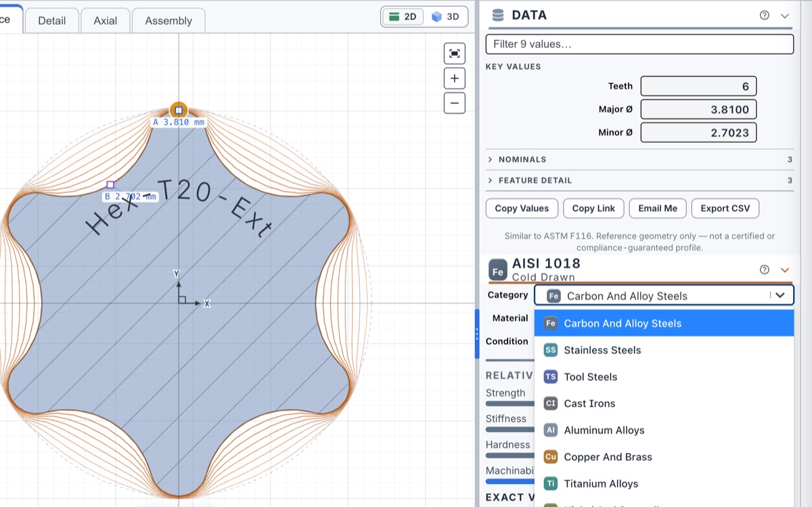Screen dimensions: 812x507
Task: Click the Minor Ø value field
Action: [x=698, y=133]
